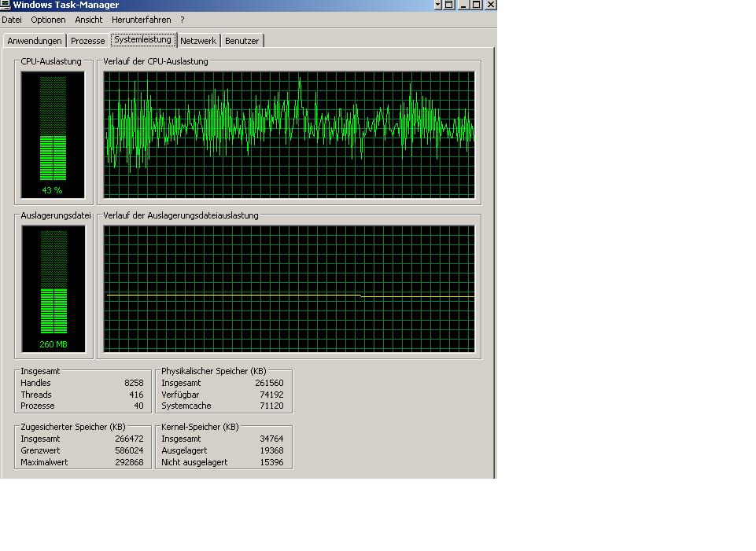Switch to the Prozesse tab
Viewport: 756px width, 551px height.
coord(88,41)
